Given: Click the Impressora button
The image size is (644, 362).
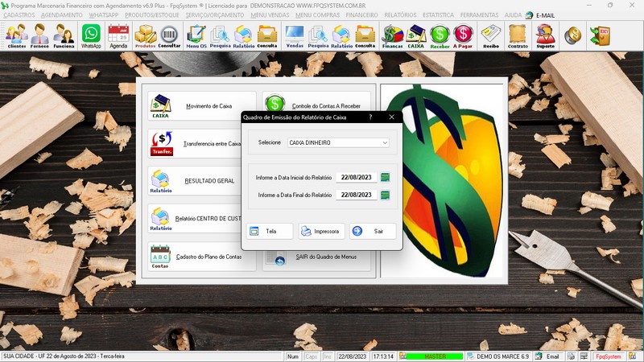Looking at the screenshot, I should point(321,231).
